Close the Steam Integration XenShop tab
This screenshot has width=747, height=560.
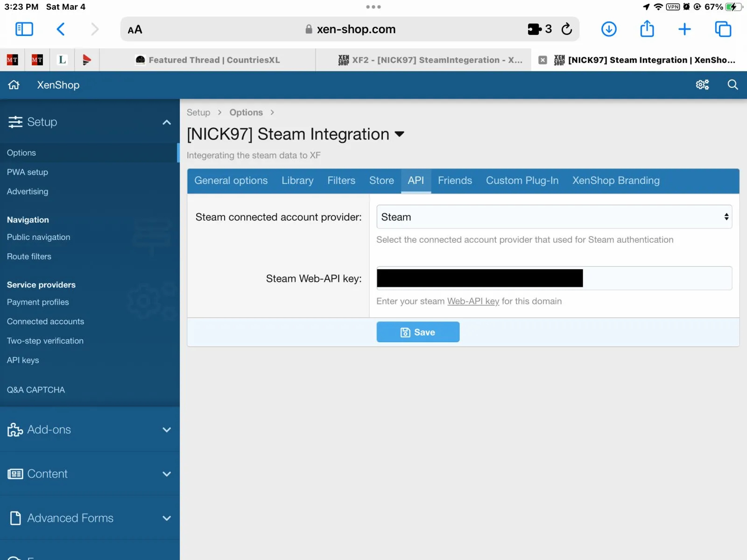(543, 60)
